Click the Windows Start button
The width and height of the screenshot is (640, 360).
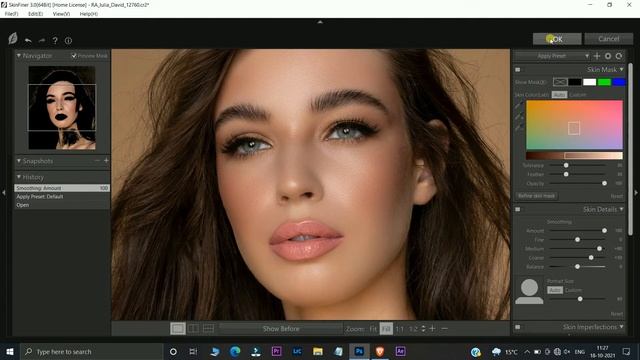10,351
